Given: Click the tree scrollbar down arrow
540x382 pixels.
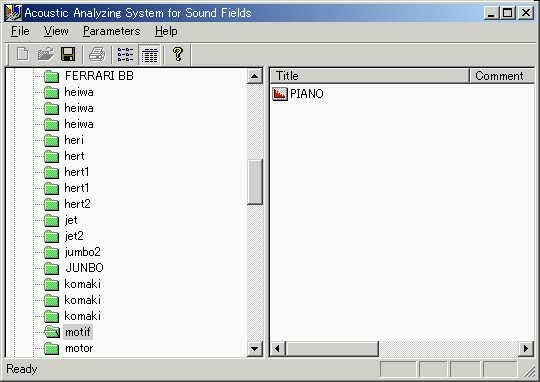Looking at the screenshot, I should (255, 349).
